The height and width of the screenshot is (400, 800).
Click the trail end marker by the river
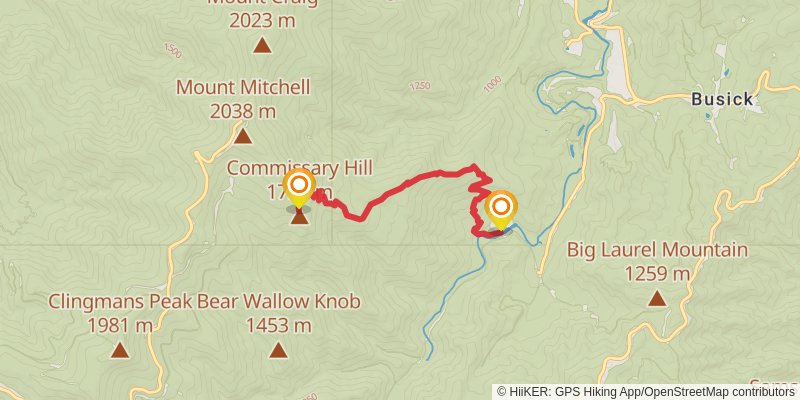coord(501,210)
